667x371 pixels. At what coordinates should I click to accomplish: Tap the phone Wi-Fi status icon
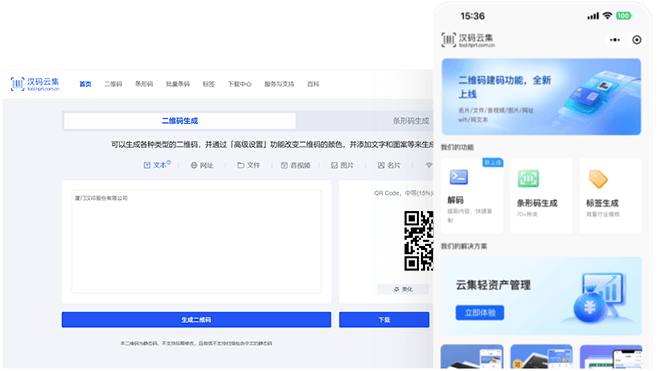point(608,16)
